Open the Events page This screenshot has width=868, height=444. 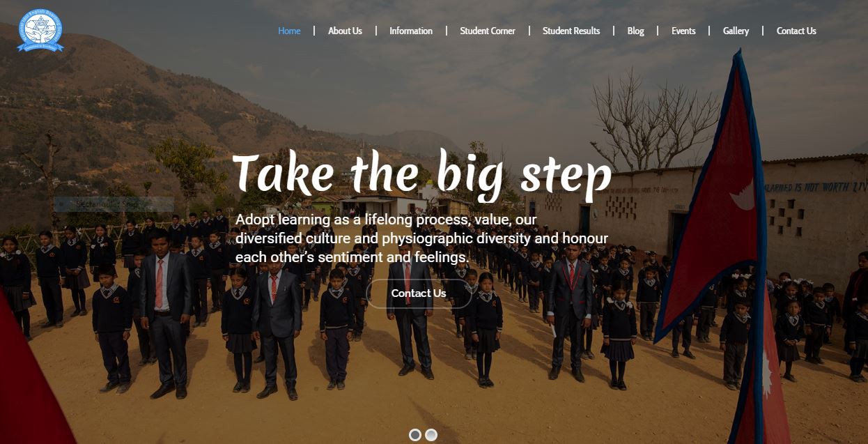coord(683,31)
